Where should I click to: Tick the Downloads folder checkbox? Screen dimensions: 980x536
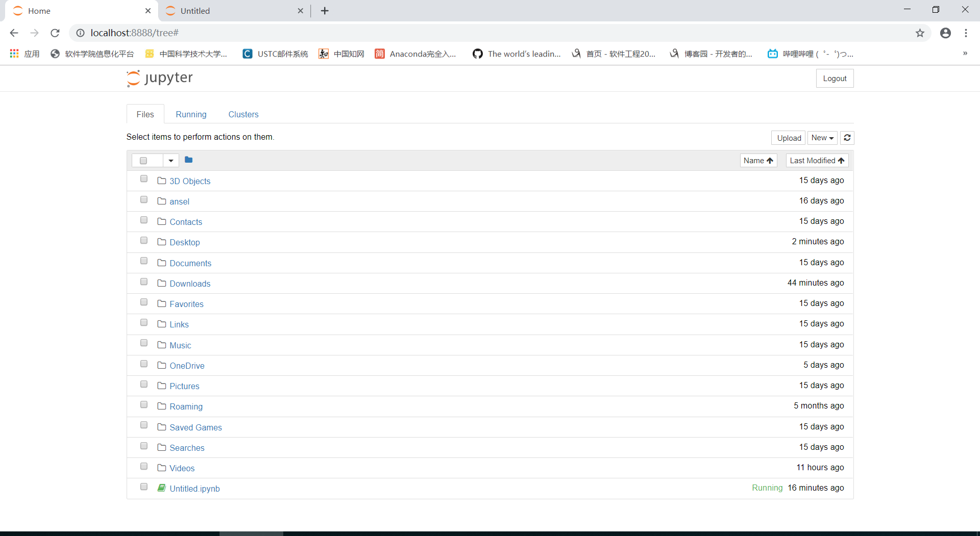(144, 282)
